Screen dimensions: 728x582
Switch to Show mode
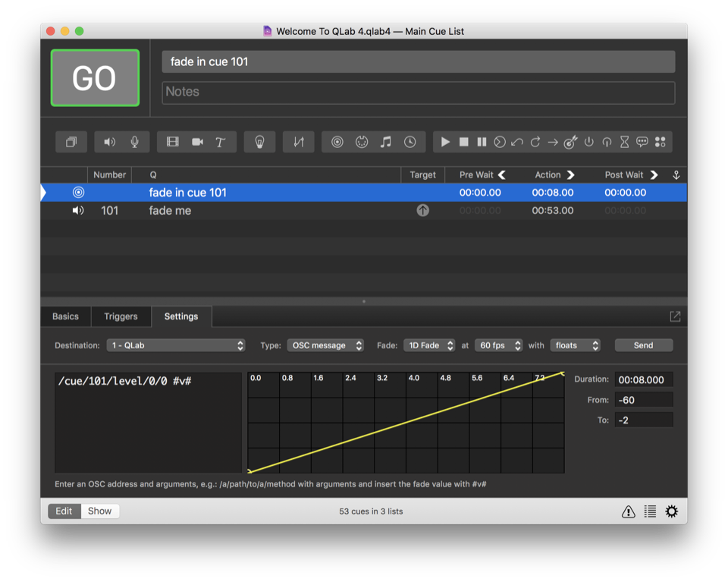point(99,511)
